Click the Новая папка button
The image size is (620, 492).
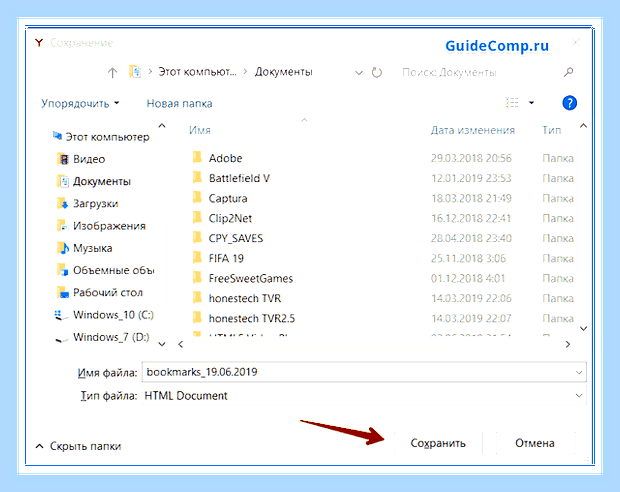click(180, 103)
